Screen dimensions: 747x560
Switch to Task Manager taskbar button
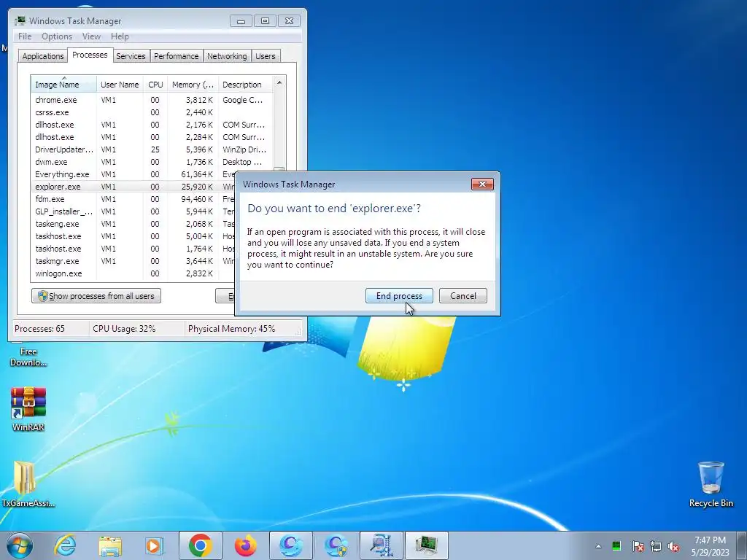(427, 545)
